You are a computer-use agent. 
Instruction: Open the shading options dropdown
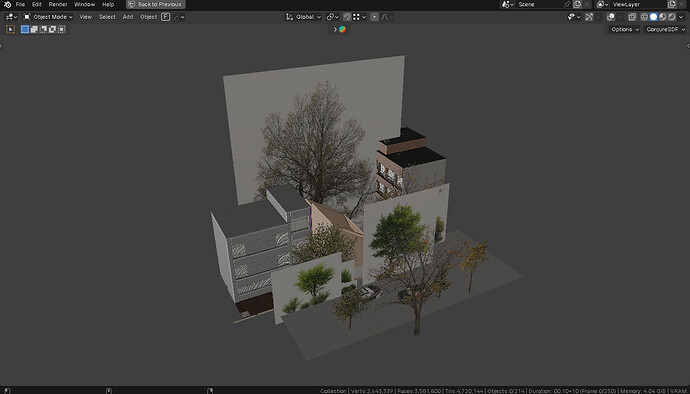(x=681, y=17)
